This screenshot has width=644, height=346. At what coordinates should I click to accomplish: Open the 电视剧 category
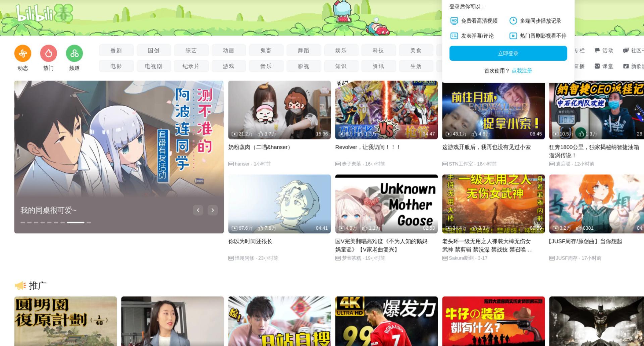pos(154,66)
